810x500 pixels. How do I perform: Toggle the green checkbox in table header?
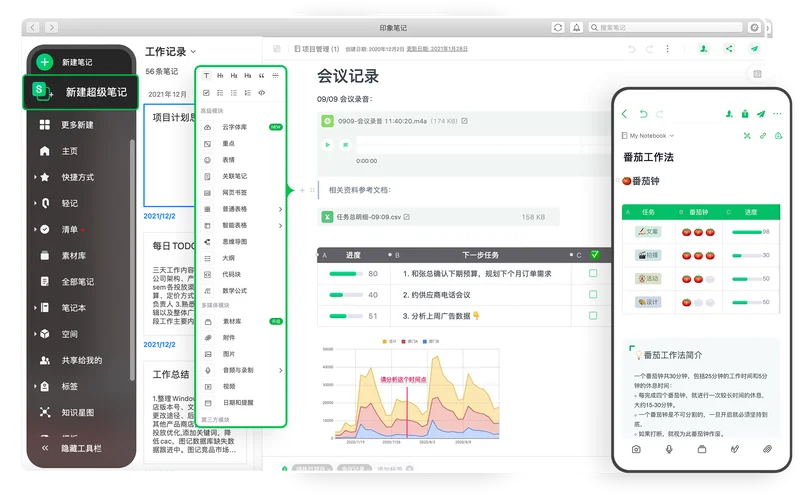pos(595,255)
